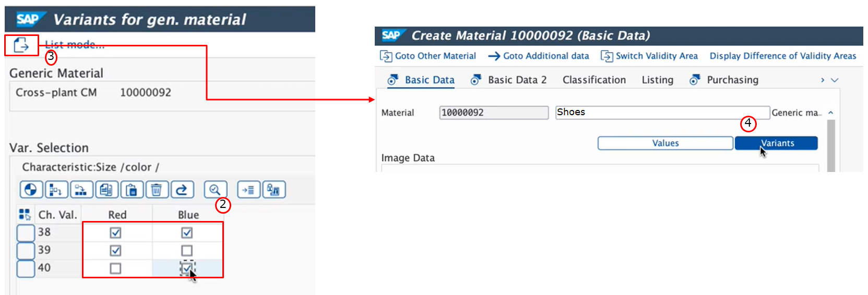
Task: Expand the tab overflow dropdown chevron
Action: (835, 80)
